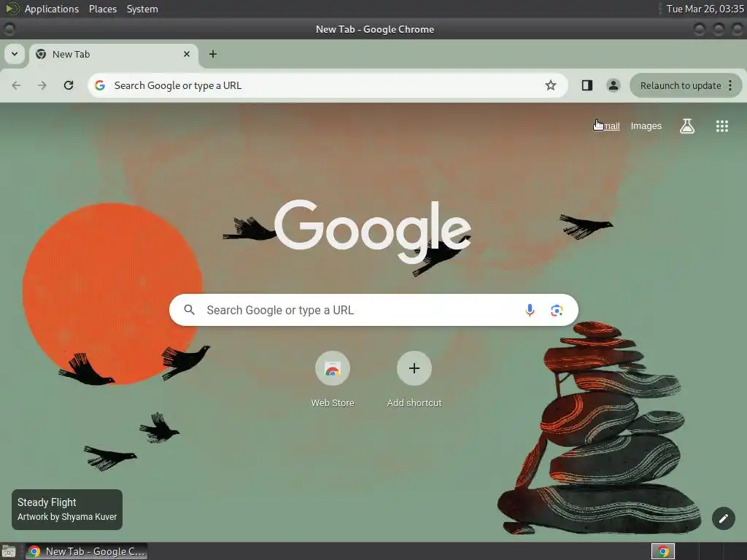Open the Images link

(x=646, y=125)
